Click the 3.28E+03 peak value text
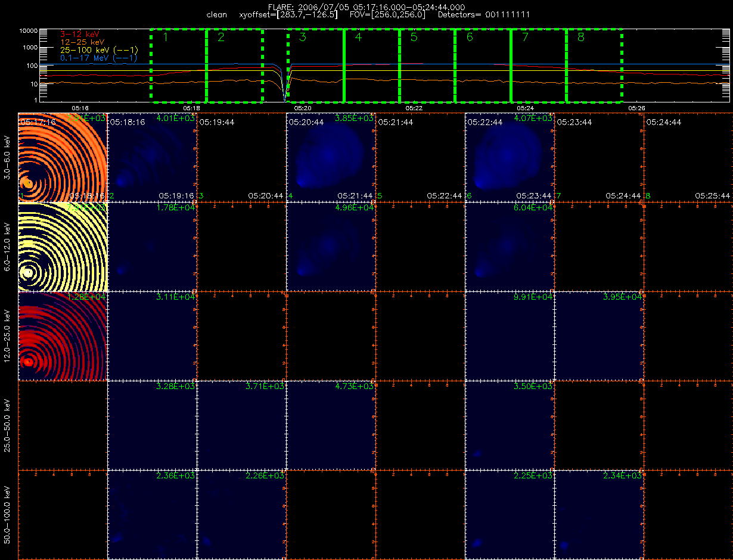The width and height of the screenshot is (733, 560). 176,387
